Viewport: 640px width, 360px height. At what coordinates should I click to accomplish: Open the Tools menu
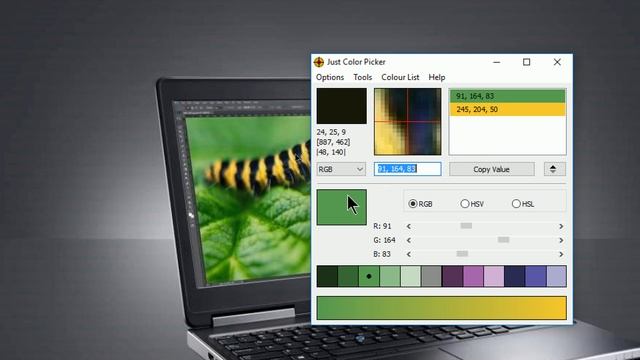(x=362, y=77)
